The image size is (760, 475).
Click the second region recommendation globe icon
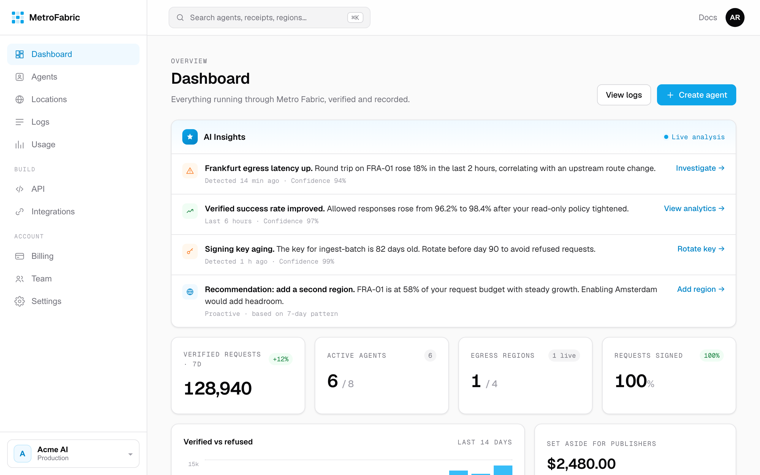(190, 292)
